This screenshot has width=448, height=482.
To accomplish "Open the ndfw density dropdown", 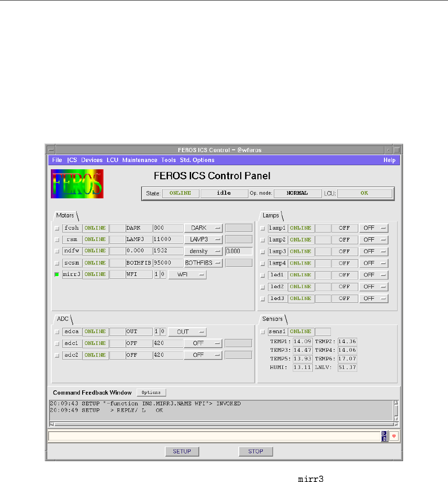I will click(x=203, y=251).
